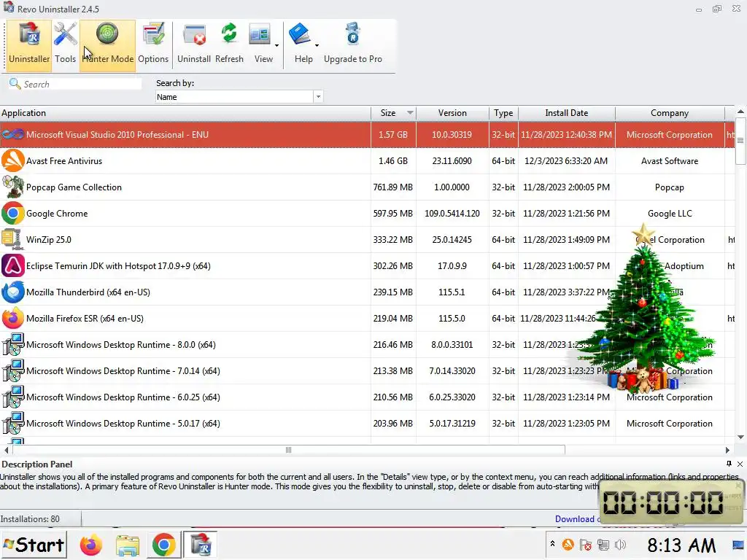
Task: Select the Popcap Game Collection icon
Action: click(x=13, y=187)
